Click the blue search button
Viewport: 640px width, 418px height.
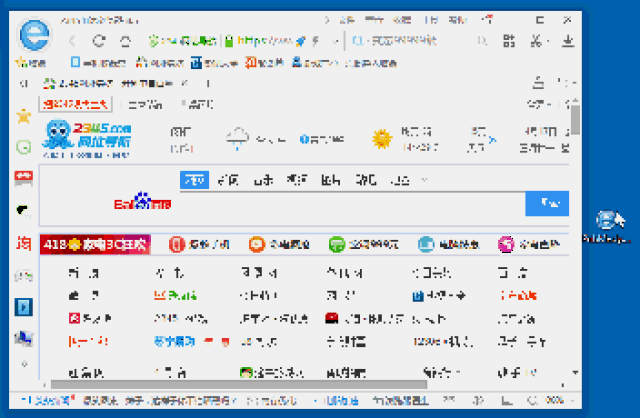547,203
